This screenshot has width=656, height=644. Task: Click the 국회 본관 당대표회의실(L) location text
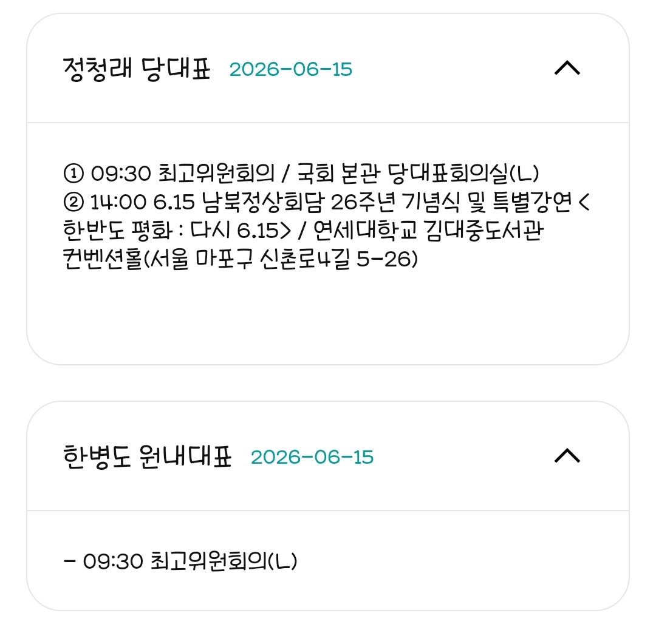418,173
